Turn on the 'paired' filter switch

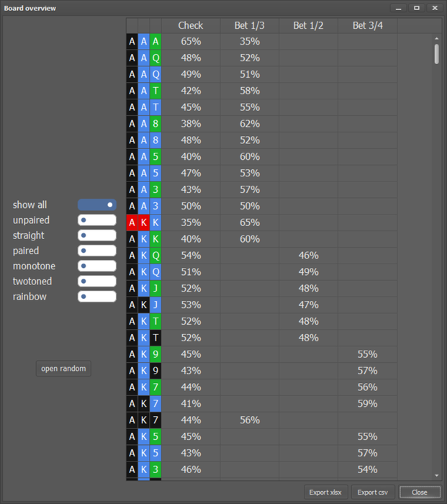pos(96,251)
